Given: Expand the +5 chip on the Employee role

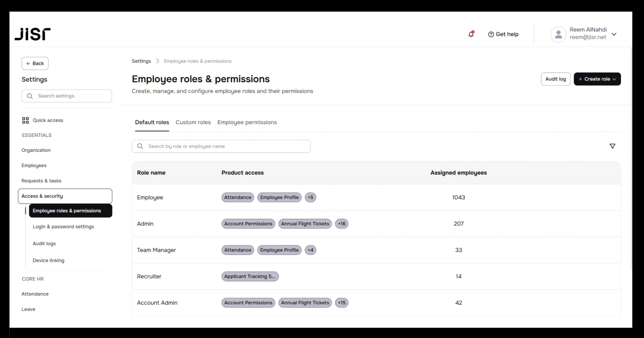Looking at the screenshot, I should [311, 197].
